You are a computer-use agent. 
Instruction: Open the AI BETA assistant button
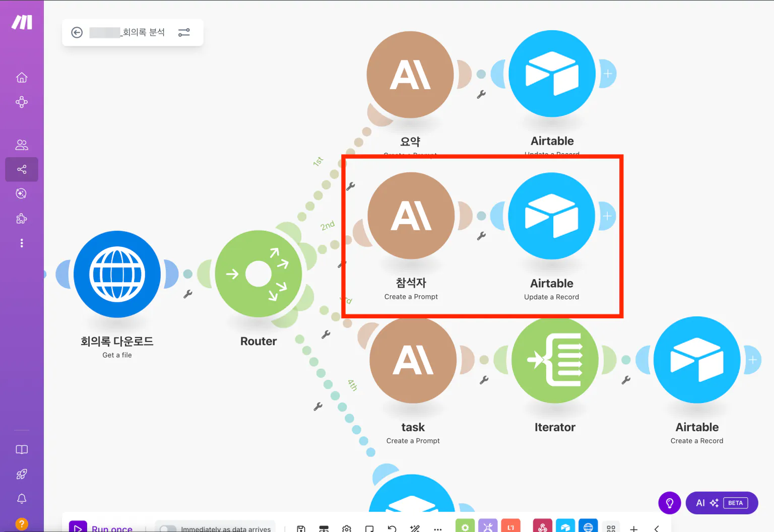tap(722, 503)
